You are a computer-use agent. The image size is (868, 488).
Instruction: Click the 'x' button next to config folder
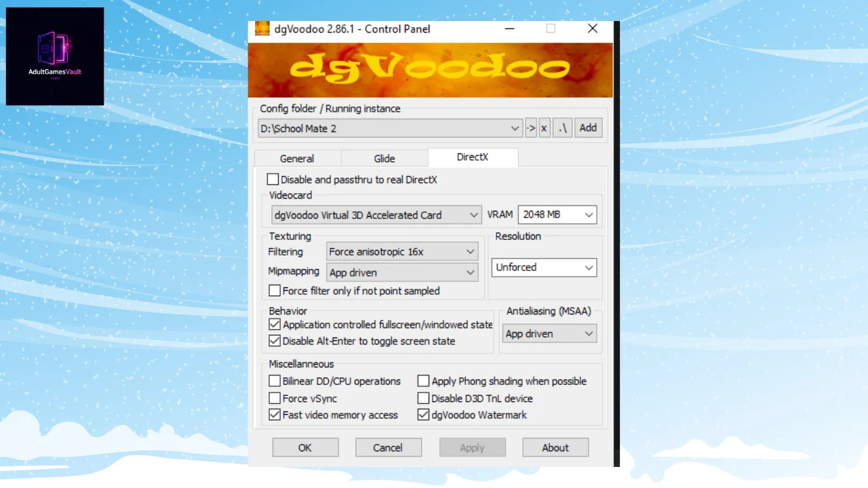544,128
